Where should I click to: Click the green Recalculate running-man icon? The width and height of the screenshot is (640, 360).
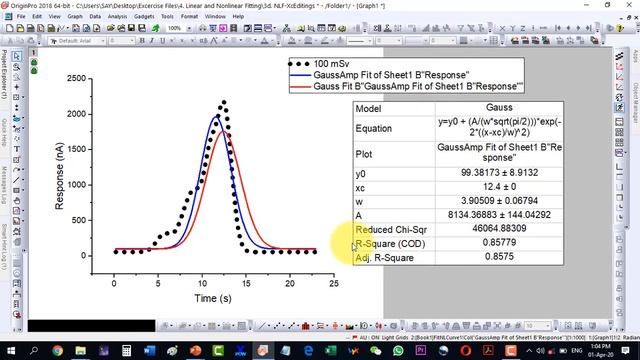pyautogui.click(x=156, y=28)
